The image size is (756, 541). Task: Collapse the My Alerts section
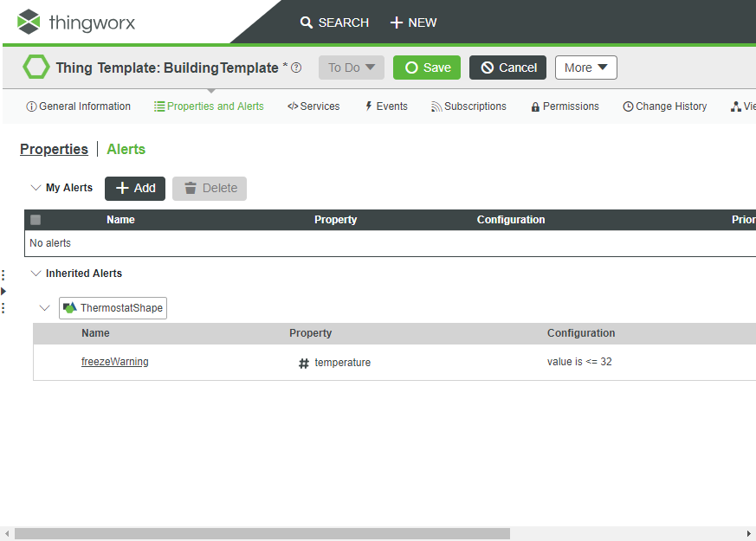(36, 187)
